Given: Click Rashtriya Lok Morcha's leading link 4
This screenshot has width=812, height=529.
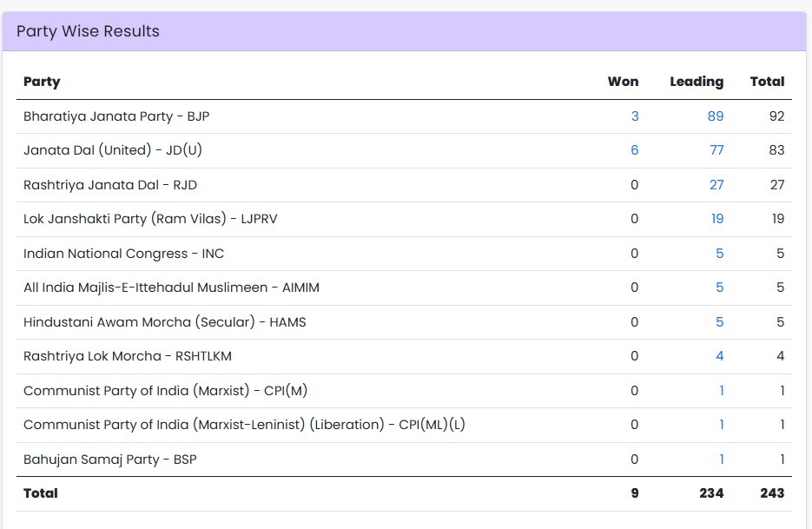Looking at the screenshot, I should 720,356.
